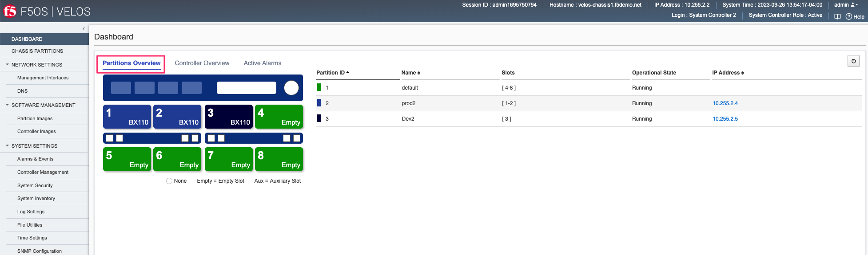Switch to Controller Overview tab
Viewport: 868px width, 255px height.
202,63
